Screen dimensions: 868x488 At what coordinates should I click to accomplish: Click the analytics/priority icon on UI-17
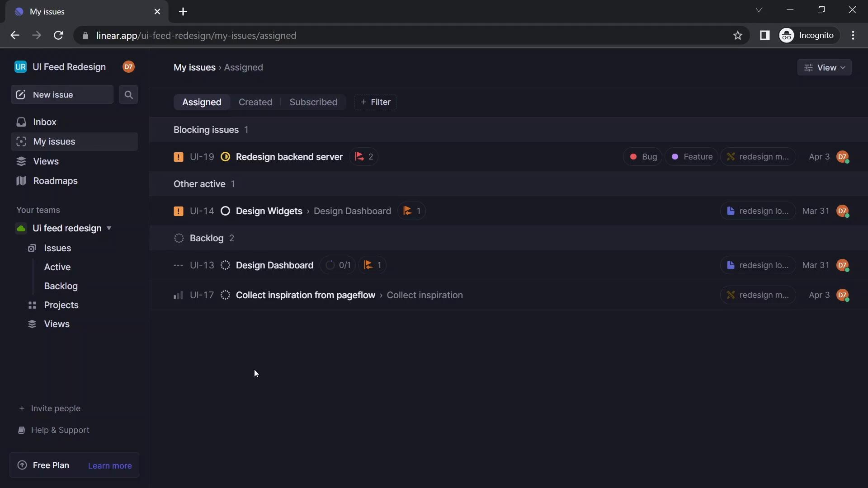tap(177, 295)
